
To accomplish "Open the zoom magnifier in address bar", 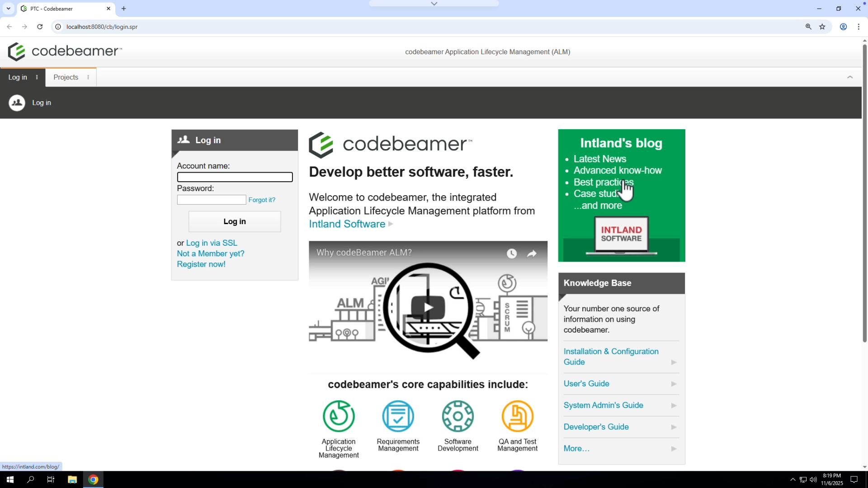I will click(x=808, y=27).
